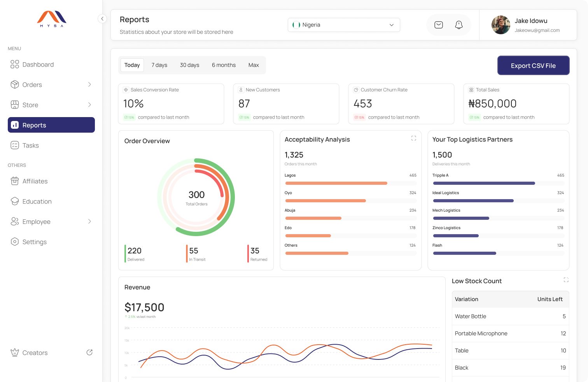Click the notification bell icon

tap(459, 25)
